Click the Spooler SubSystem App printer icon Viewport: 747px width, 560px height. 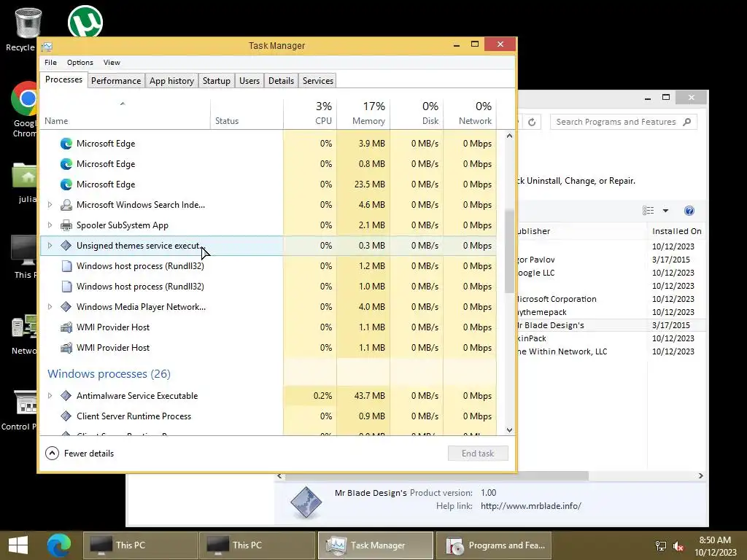[66, 225]
